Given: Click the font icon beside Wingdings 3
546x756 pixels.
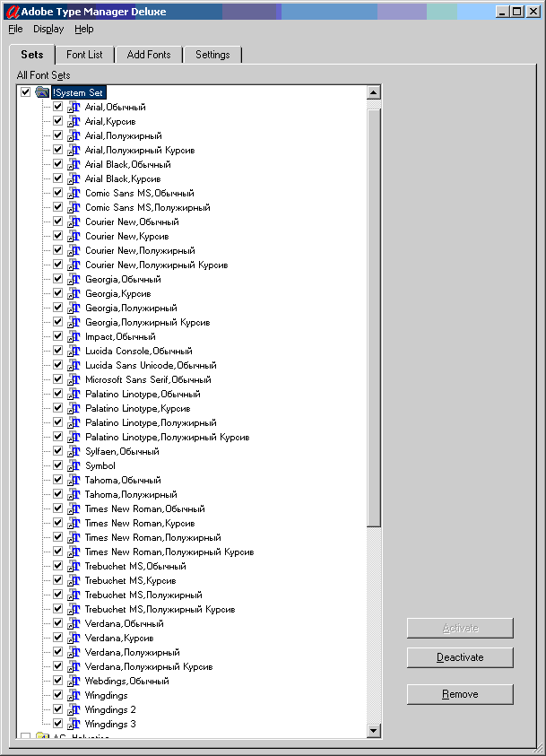Looking at the screenshot, I should point(74,725).
